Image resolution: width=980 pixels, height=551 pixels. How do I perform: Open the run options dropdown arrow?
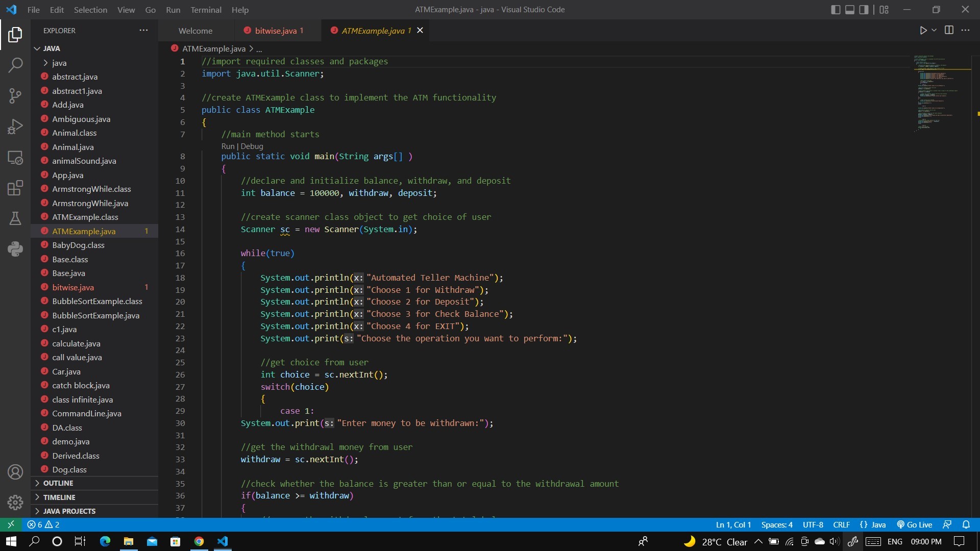point(934,31)
